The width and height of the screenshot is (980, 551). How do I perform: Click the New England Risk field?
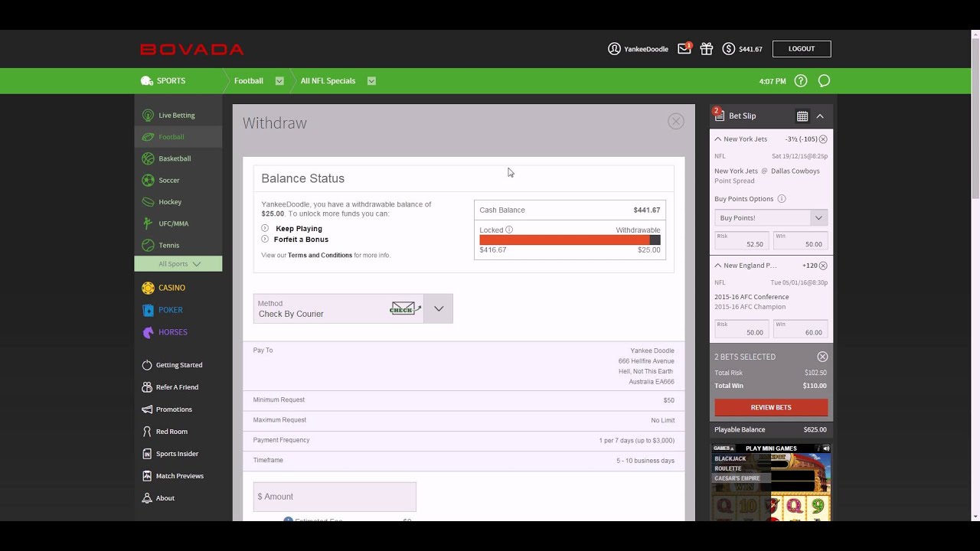pyautogui.click(x=741, y=329)
